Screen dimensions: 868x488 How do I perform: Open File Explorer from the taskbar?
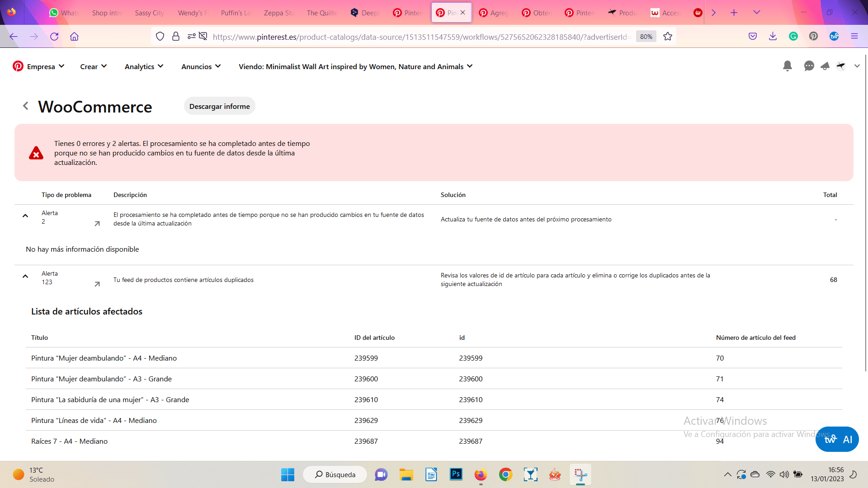406,474
